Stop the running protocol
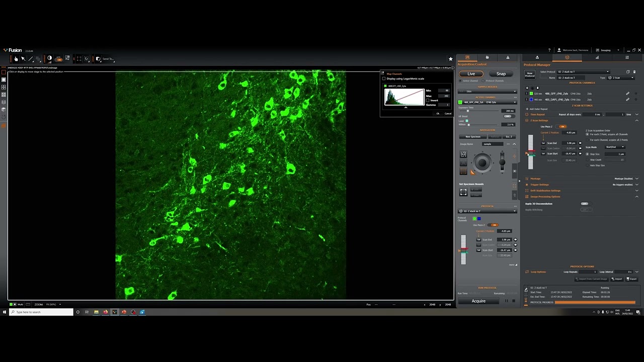This screenshot has width=644, height=362. 513,301
